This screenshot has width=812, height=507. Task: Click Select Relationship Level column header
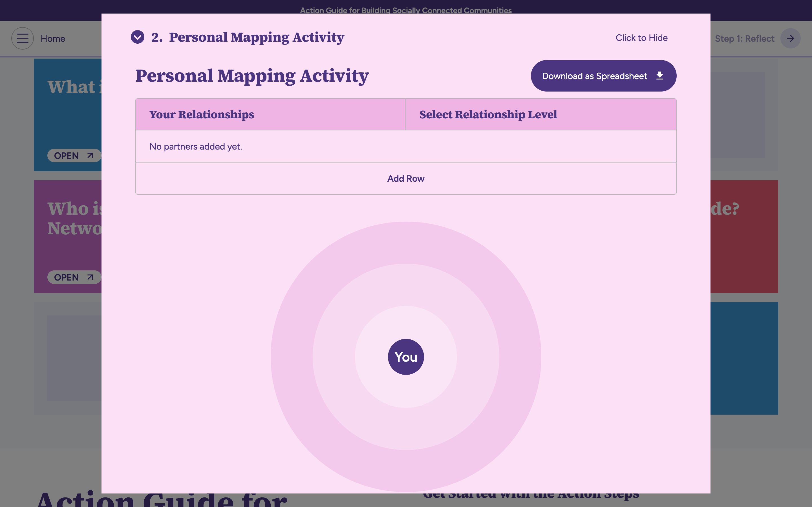click(x=488, y=114)
